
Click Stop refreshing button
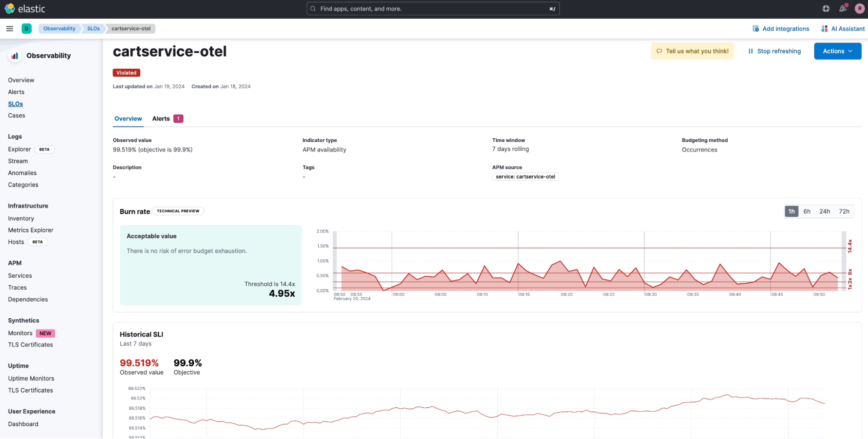tap(774, 51)
